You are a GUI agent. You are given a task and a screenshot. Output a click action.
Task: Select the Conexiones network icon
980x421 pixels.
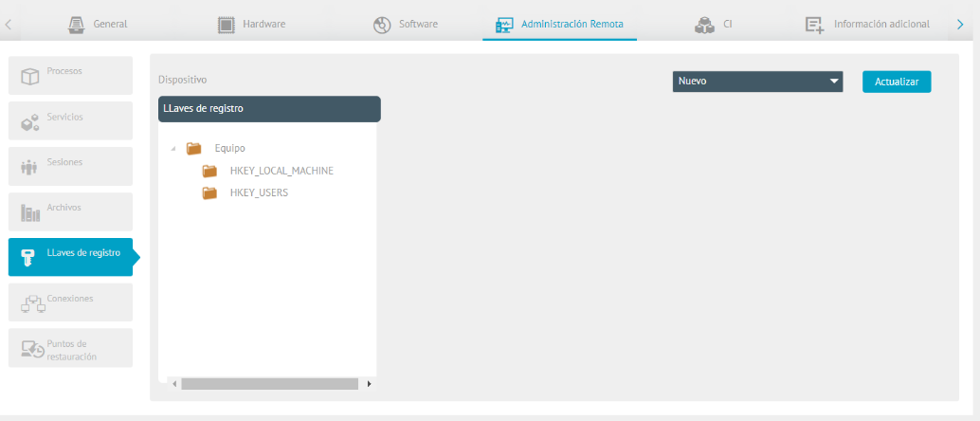(32, 304)
